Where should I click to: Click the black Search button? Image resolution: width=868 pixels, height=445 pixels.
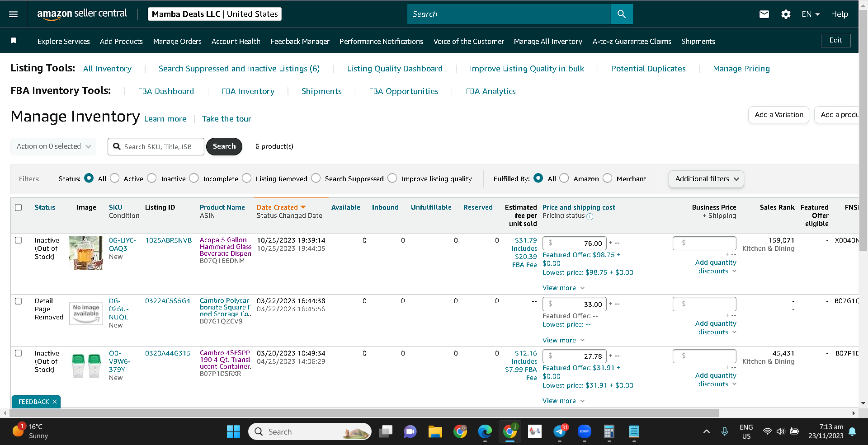click(224, 146)
